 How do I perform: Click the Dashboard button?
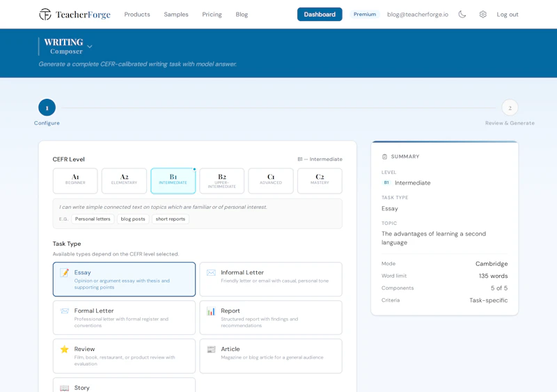point(320,14)
